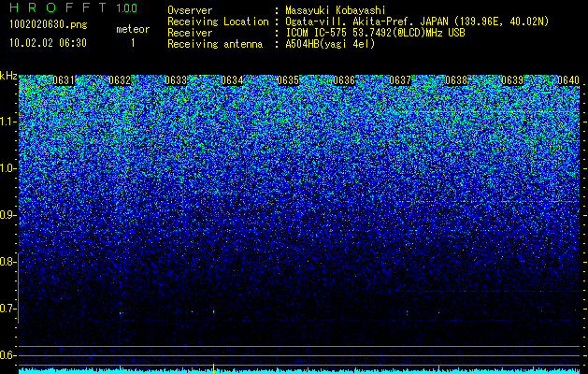Click the meteor count value 1
This screenshot has width=588, height=374.
pos(133,43)
